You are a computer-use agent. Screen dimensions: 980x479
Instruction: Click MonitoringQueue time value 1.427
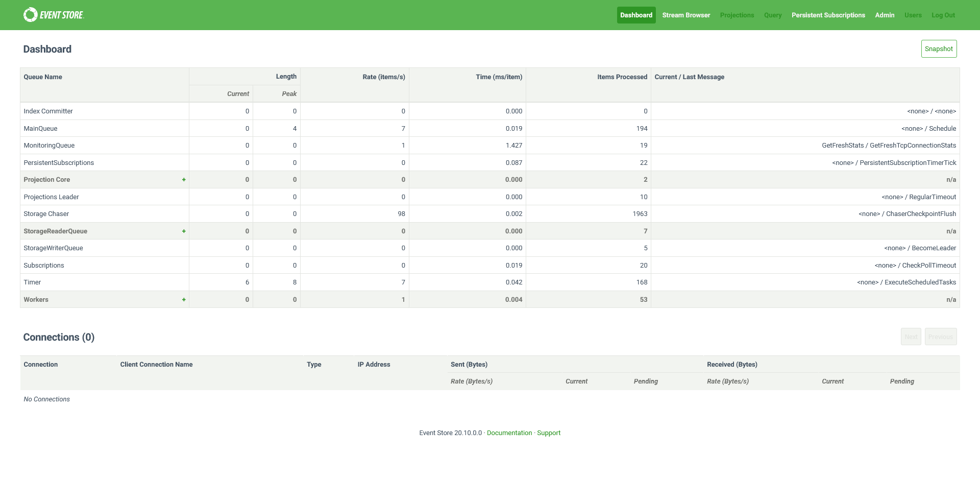(514, 146)
